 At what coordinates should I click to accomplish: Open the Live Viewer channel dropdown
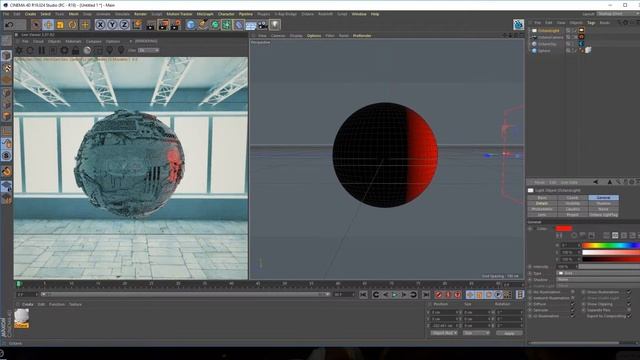pyautogui.click(x=149, y=50)
